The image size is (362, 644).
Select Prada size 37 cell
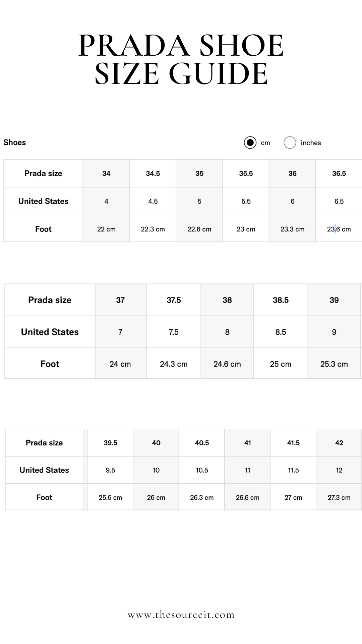click(120, 300)
